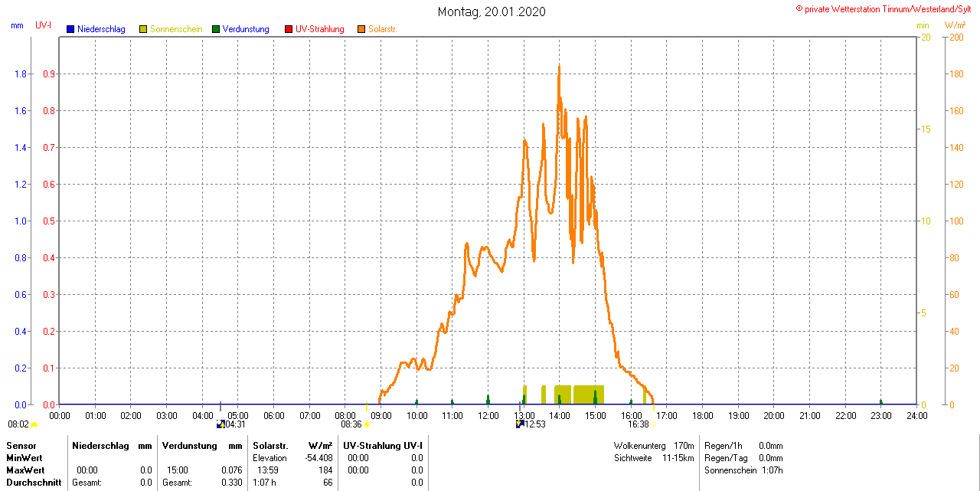
Task: Click the Solarstr. average value 66
Action: [x=328, y=483]
